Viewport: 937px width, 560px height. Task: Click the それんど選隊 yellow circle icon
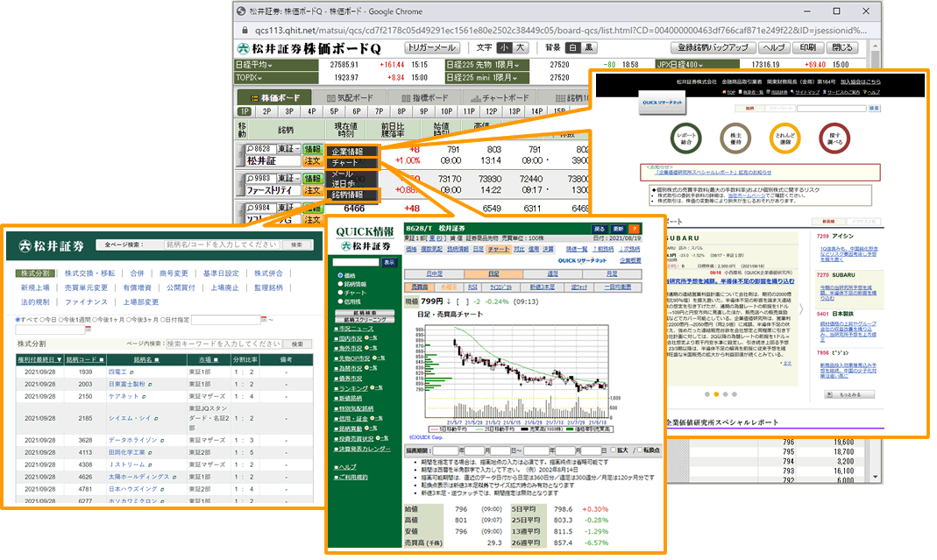pyautogui.click(x=785, y=138)
